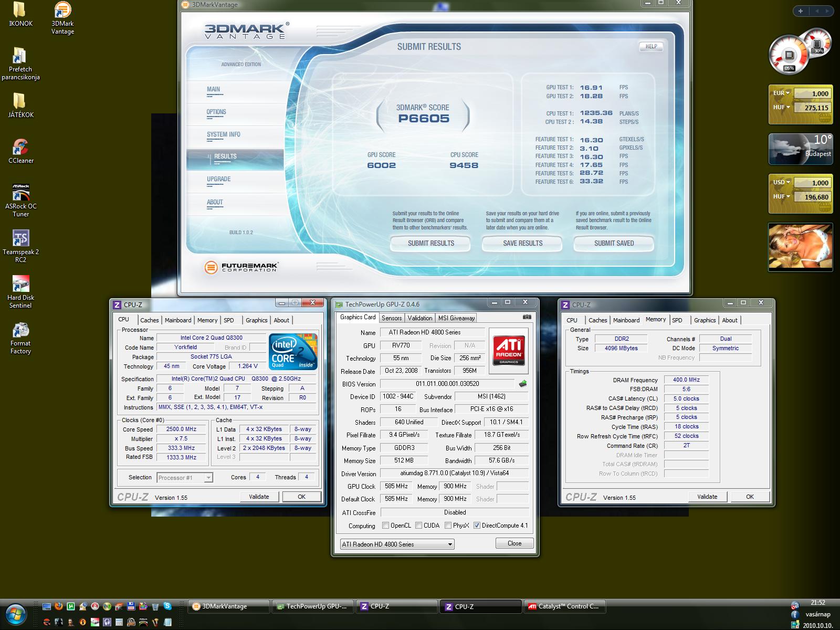Screen dimensions: 840x630
Task: Change the EUR currency in the top gadget
Action: tap(782, 93)
